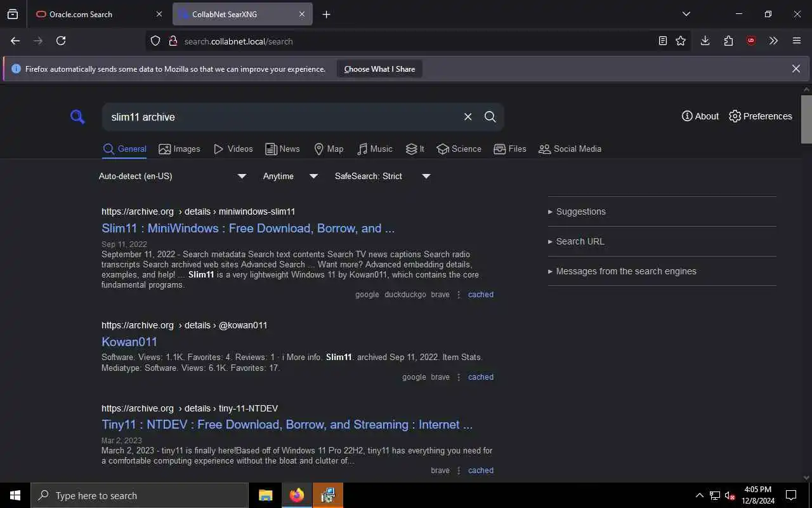The image size is (812, 508).
Task: Open the Kowan011 result link
Action: click(129, 342)
